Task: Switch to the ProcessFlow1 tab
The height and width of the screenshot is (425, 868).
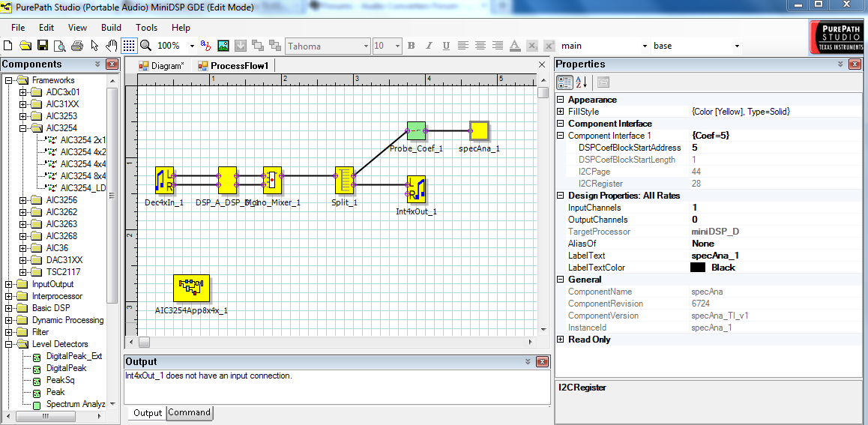Action: (x=233, y=66)
